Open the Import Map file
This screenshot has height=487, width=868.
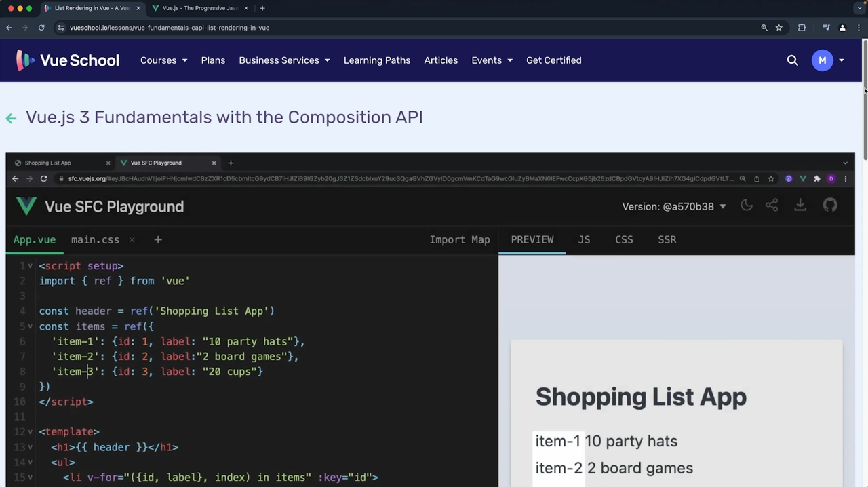[460, 239]
